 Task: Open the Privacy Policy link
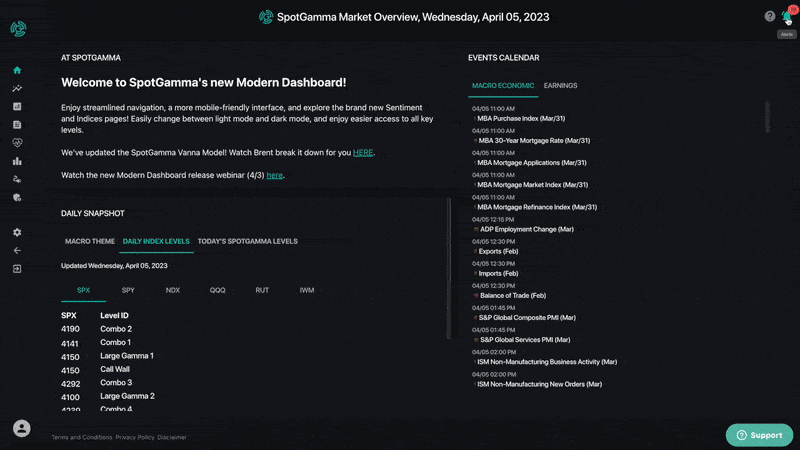pos(135,437)
